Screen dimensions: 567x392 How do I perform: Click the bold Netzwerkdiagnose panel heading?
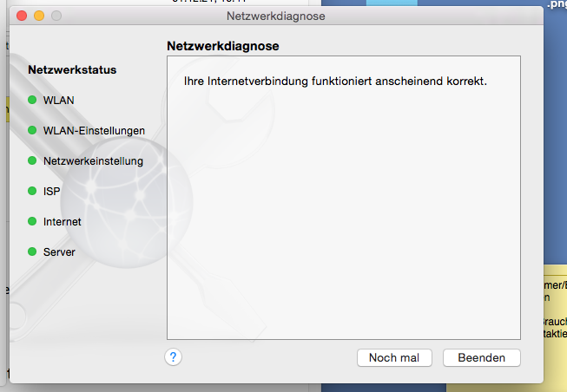(223, 46)
